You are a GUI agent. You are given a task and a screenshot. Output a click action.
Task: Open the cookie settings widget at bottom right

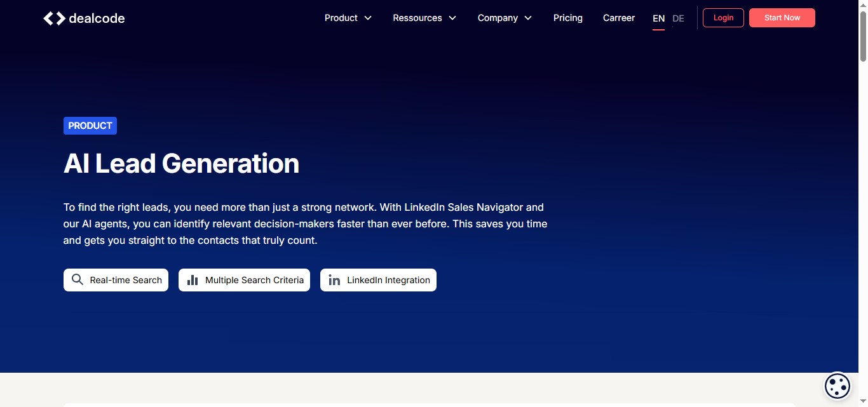coord(837,385)
